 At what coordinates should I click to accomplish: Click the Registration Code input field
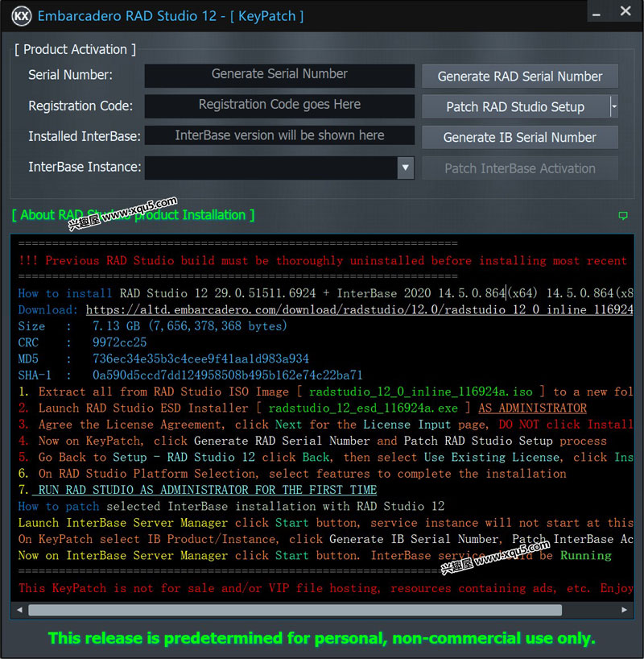(279, 106)
